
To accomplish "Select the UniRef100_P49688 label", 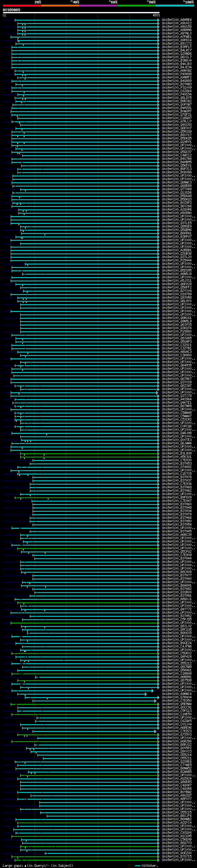I will (x=177, y=74).
